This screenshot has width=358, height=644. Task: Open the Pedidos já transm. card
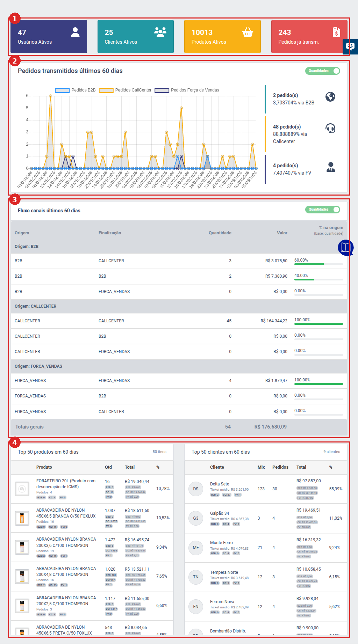pos(309,36)
